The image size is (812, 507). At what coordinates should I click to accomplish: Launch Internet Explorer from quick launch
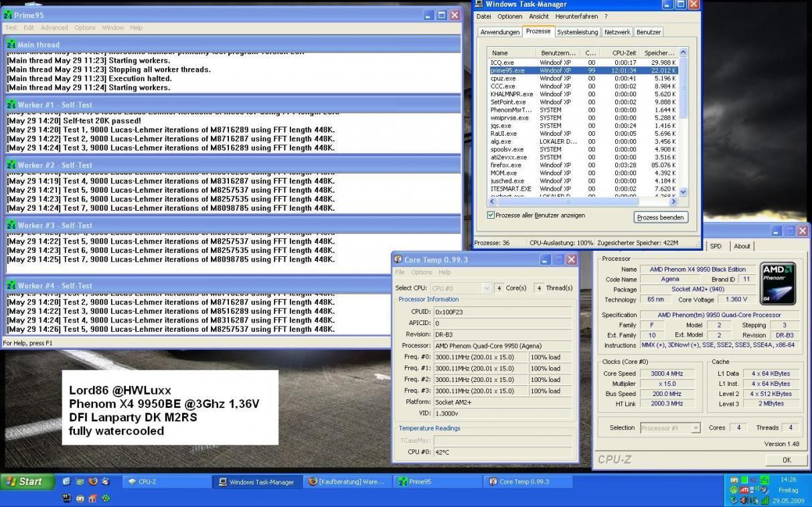point(66,481)
